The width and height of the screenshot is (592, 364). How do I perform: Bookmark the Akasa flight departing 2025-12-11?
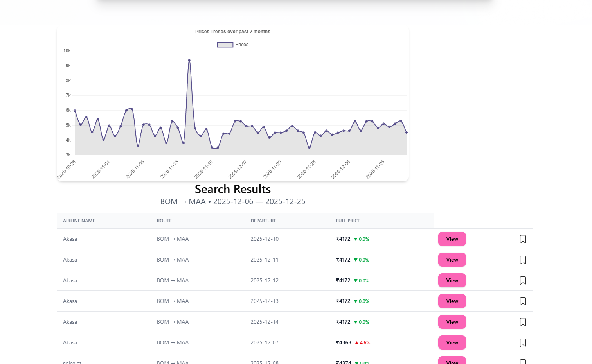(523, 260)
